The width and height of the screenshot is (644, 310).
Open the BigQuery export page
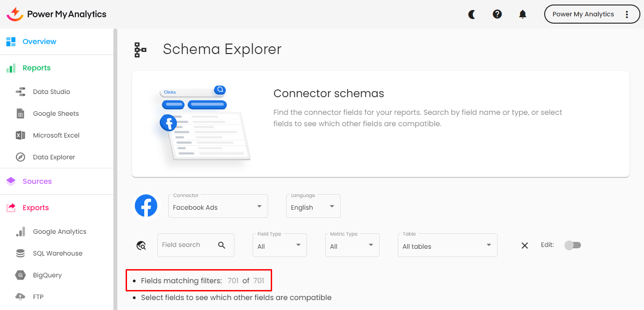pyautogui.click(x=47, y=275)
